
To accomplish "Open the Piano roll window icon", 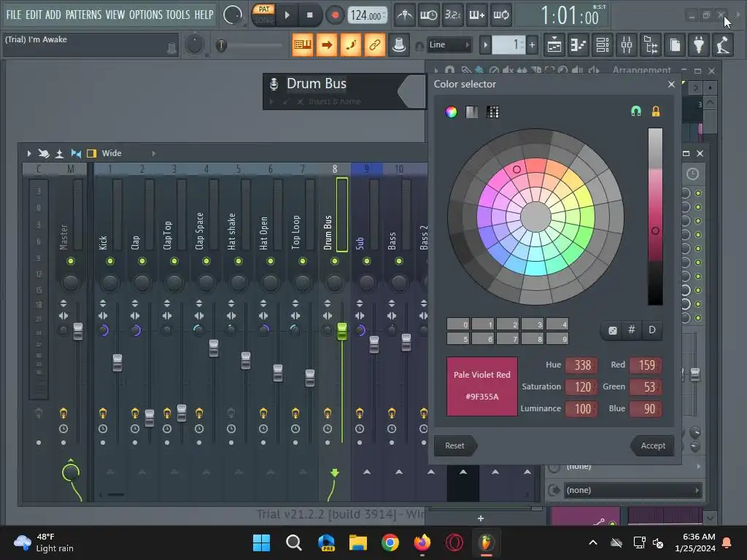I will (578, 44).
